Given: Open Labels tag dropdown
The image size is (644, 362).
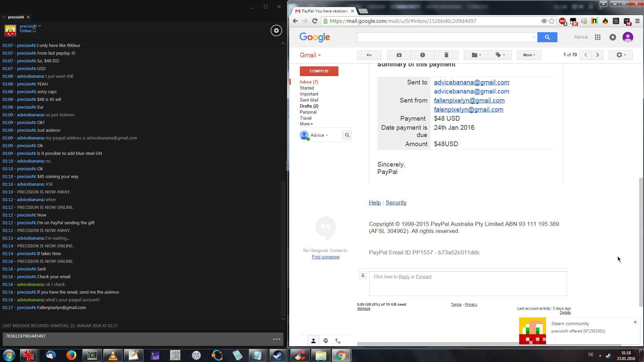Looking at the screenshot, I should (500, 55).
